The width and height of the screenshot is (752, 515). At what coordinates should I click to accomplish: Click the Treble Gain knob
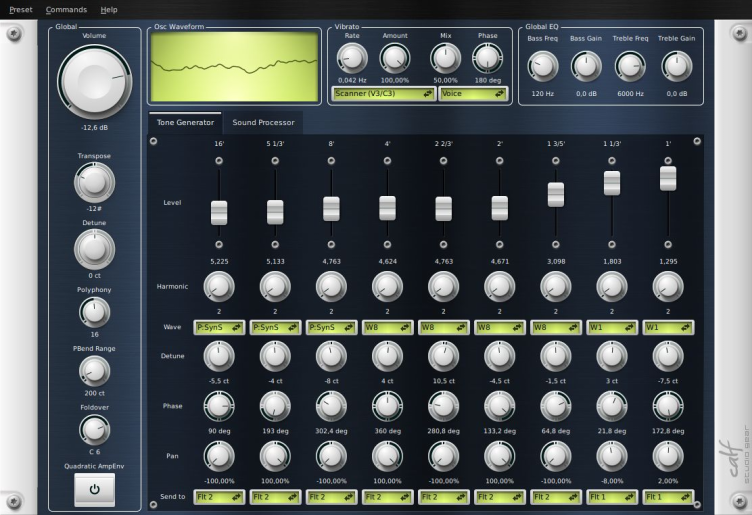pos(676,67)
